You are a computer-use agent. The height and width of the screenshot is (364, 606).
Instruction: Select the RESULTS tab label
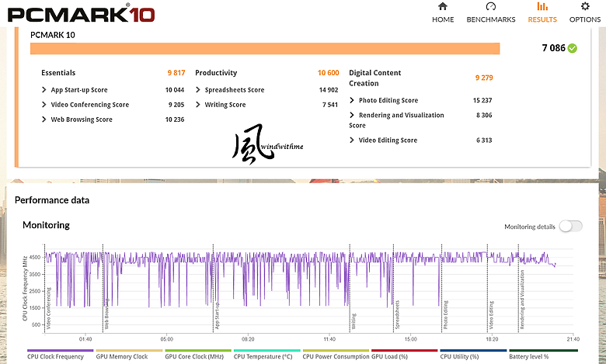coord(542,19)
